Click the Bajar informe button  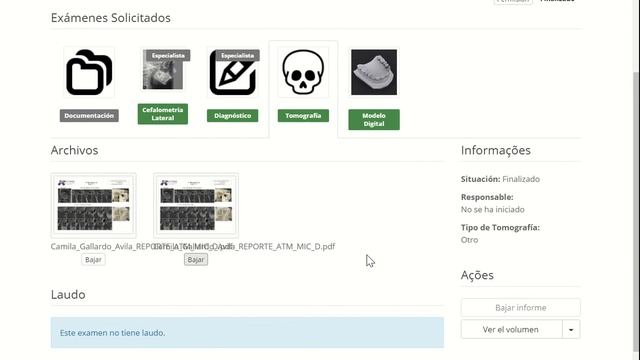[520, 308]
